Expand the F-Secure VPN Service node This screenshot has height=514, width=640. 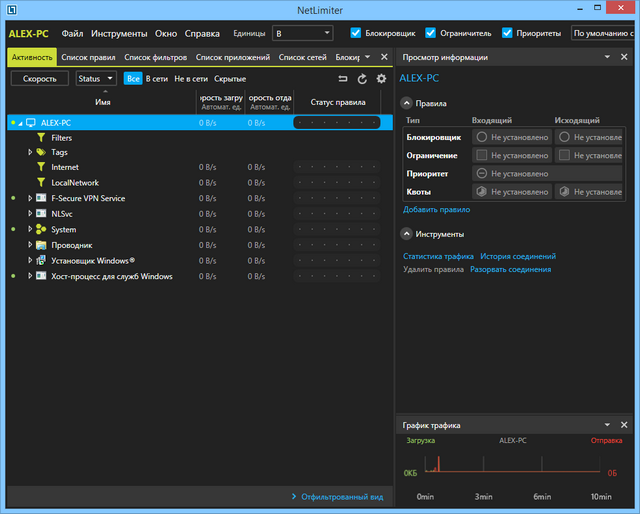[x=30, y=198]
